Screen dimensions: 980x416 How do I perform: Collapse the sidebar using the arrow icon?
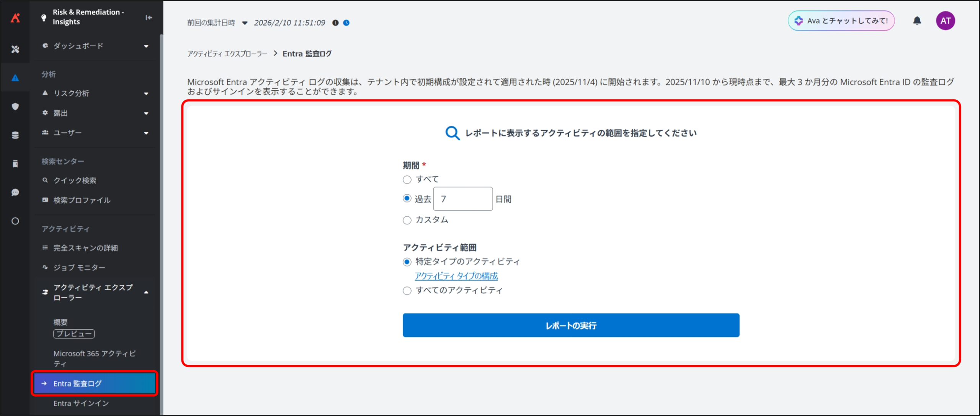[x=149, y=18]
